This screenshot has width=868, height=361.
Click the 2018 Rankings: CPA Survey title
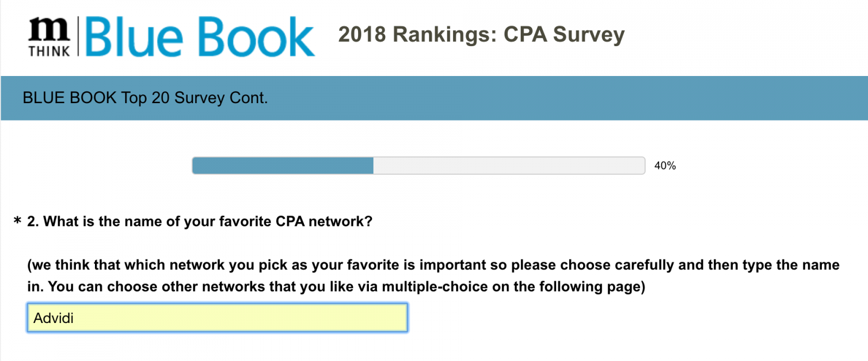pos(481,34)
